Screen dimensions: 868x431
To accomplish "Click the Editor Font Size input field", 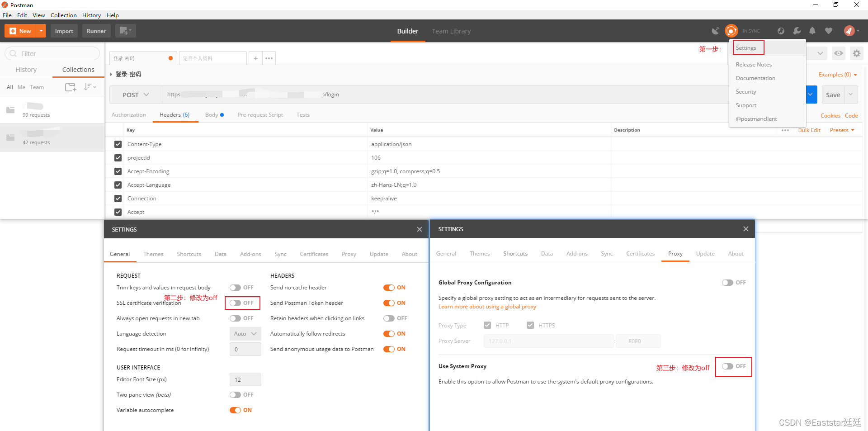I will tap(245, 379).
